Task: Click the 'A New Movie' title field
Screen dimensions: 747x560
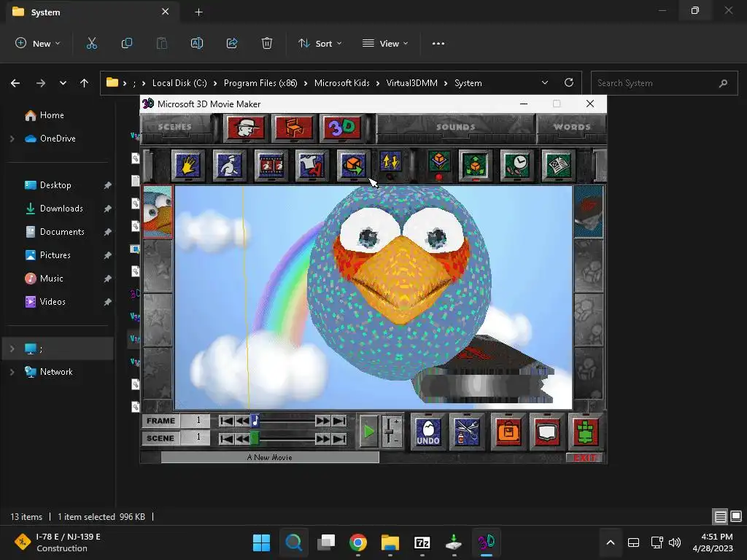Action: click(x=270, y=457)
